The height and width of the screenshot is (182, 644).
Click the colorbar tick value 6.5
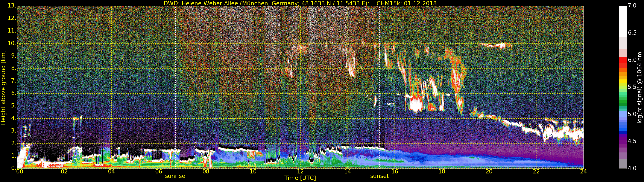pos(632,33)
